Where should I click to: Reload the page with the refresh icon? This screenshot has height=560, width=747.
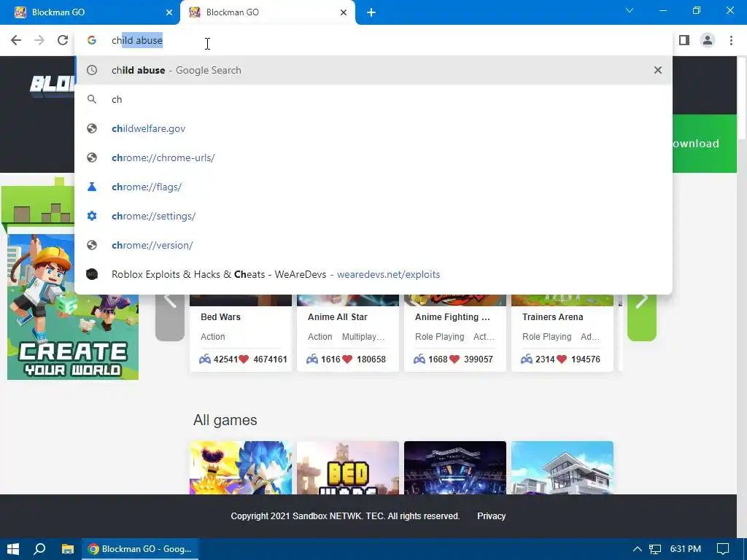(x=63, y=41)
